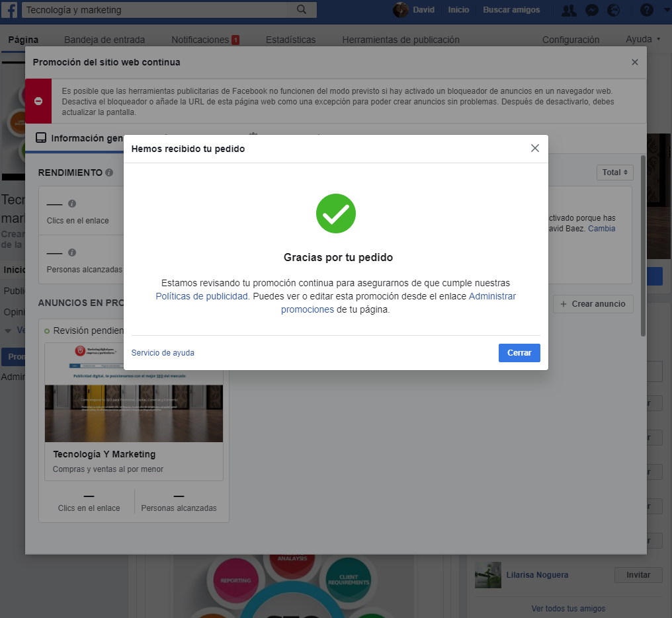Image resolution: width=672 pixels, height=618 pixels.
Task: Click the Cambia link
Action: pos(601,228)
